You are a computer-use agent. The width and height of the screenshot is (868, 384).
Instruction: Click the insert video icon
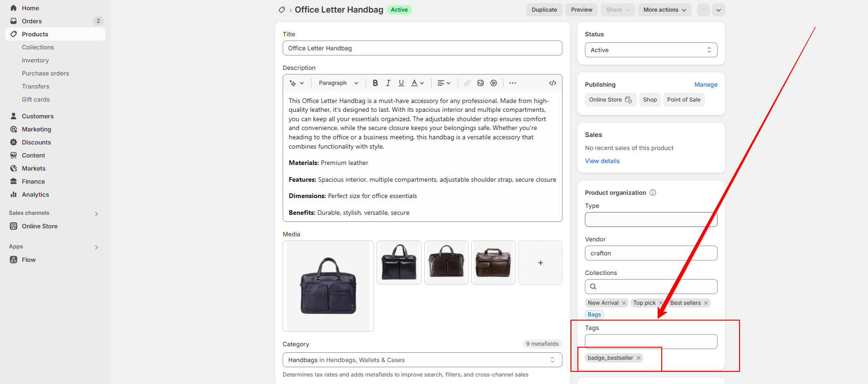494,83
